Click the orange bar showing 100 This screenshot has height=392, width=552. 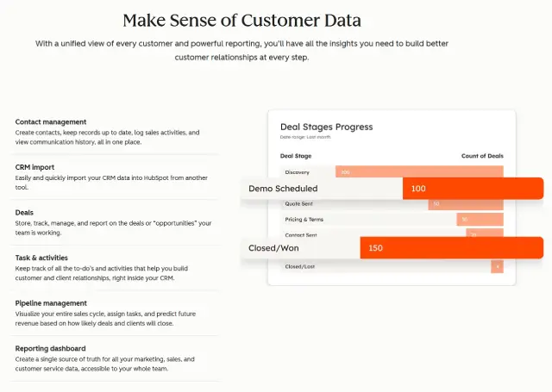[x=472, y=189]
